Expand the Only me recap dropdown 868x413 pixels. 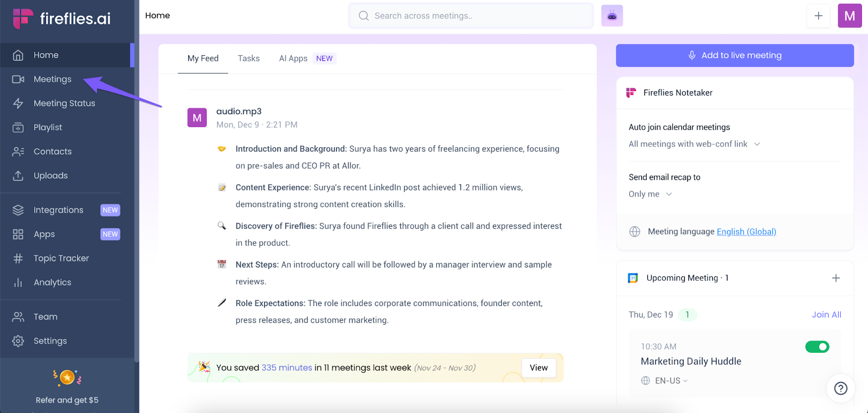point(650,194)
